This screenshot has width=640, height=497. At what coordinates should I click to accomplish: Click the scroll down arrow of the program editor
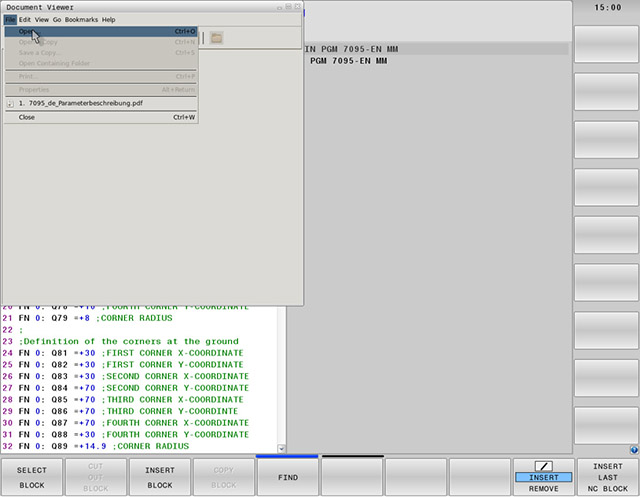coord(281,448)
